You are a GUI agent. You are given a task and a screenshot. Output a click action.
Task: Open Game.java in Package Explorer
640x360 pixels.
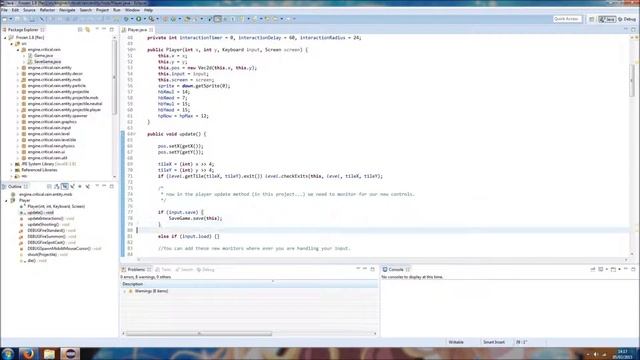point(44,56)
